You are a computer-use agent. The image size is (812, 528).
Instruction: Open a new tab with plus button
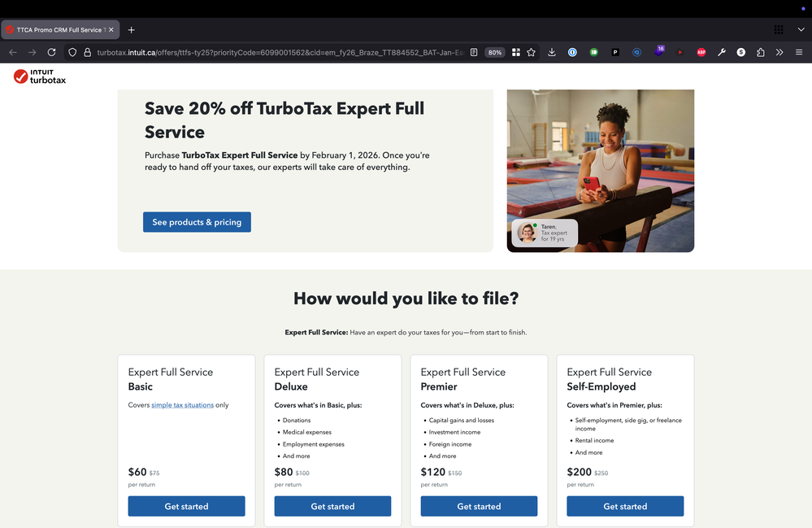[x=131, y=30]
